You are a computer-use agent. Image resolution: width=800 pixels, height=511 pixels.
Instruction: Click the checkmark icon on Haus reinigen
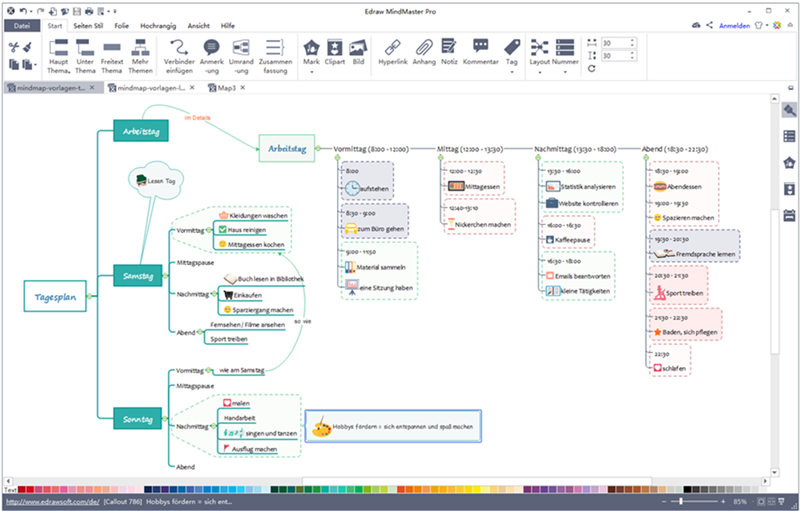click(223, 230)
